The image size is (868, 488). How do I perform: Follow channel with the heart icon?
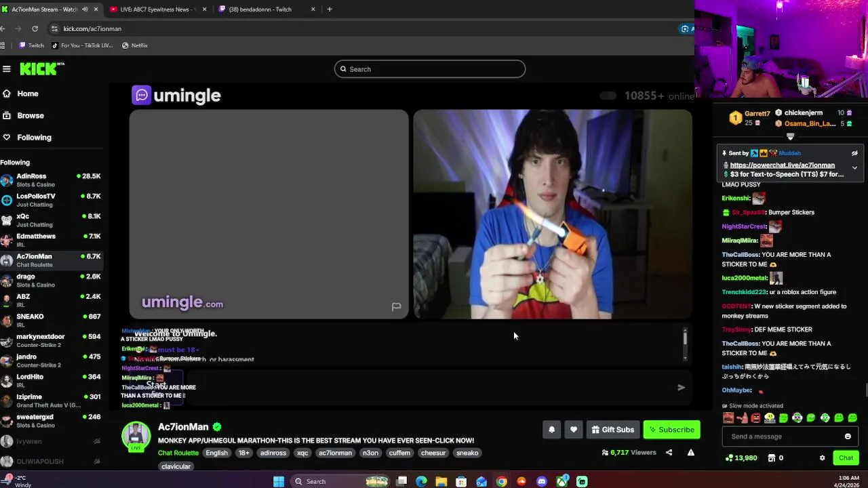[x=573, y=429]
